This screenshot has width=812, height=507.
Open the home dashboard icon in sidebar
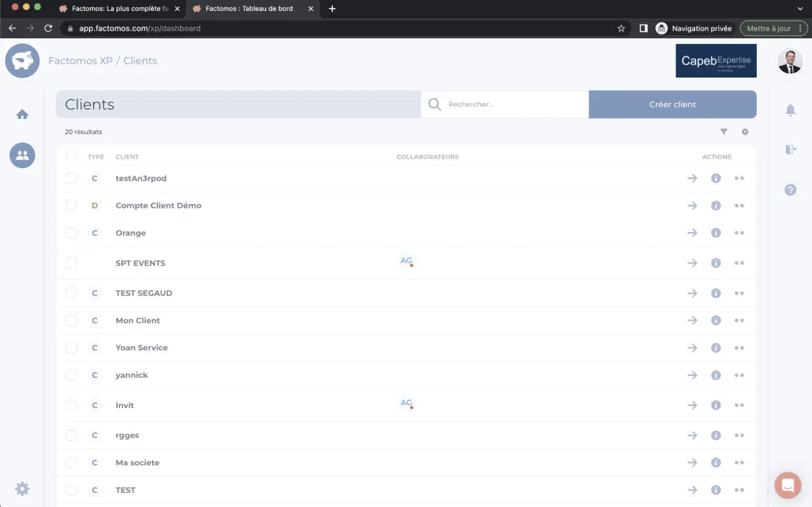click(x=22, y=115)
